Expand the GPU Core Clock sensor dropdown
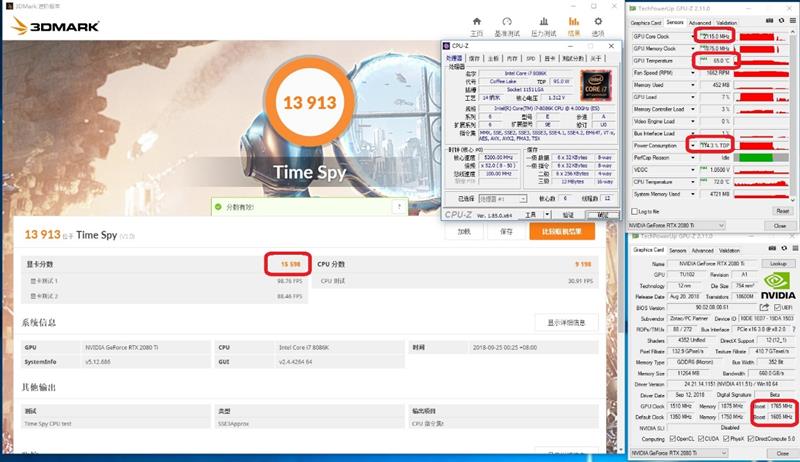Image resolution: width=800 pixels, height=462 pixels. click(x=694, y=36)
